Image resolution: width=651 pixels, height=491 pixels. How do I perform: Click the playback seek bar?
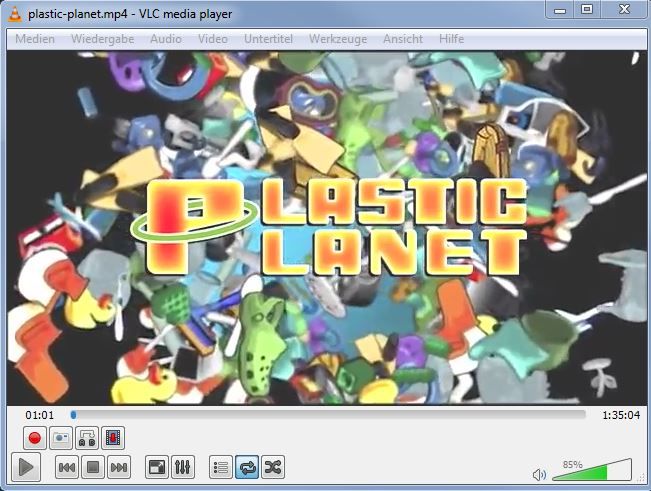[328, 415]
